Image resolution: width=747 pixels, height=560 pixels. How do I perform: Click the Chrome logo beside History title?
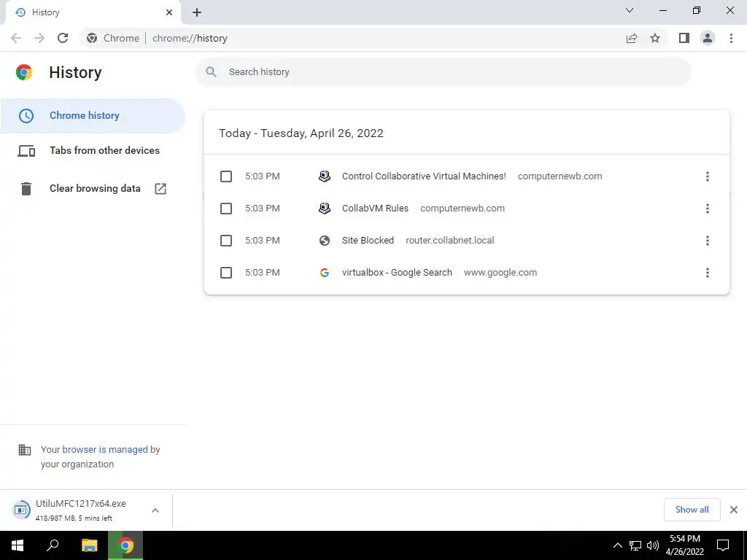click(24, 72)
